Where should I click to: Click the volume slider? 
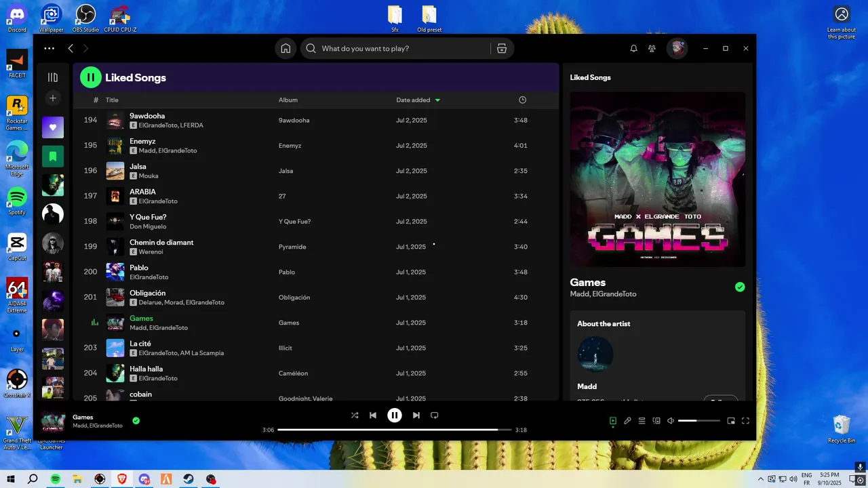[699, 421]
